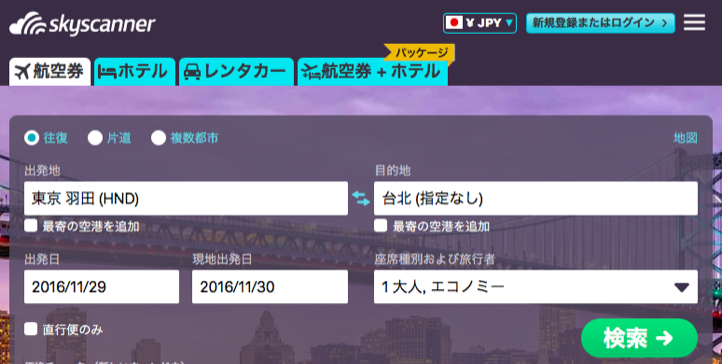This screenshot has height=364, width=722.
Task: Click the Skyscanner logo
Action: pos(82,24)
